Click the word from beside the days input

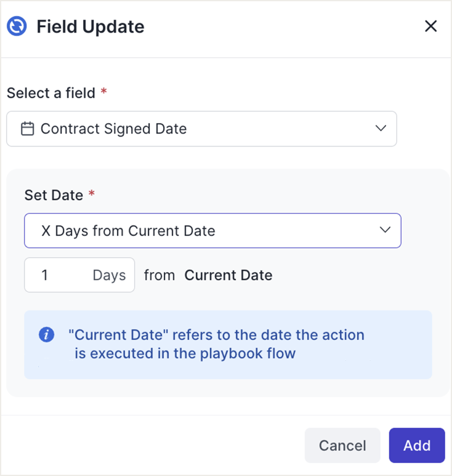tap(159, 275)
